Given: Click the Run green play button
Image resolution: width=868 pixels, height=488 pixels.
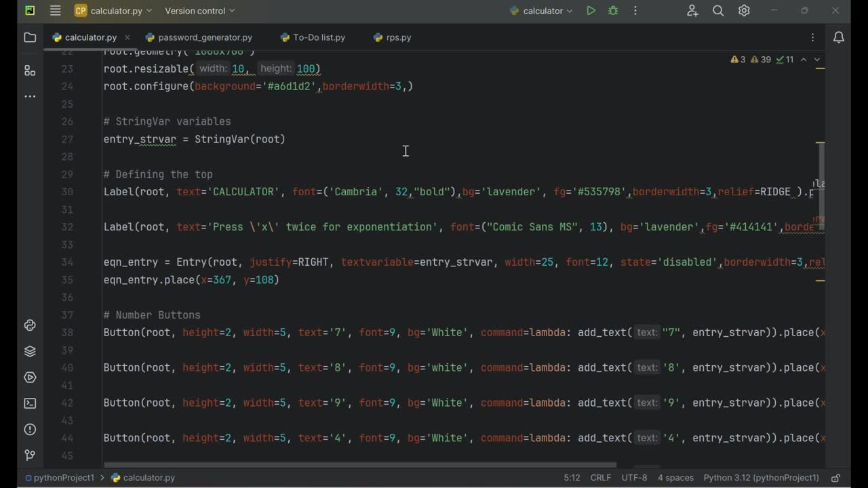Looking at the screenshot, I should pyautogui.click(x=591, y=11).
